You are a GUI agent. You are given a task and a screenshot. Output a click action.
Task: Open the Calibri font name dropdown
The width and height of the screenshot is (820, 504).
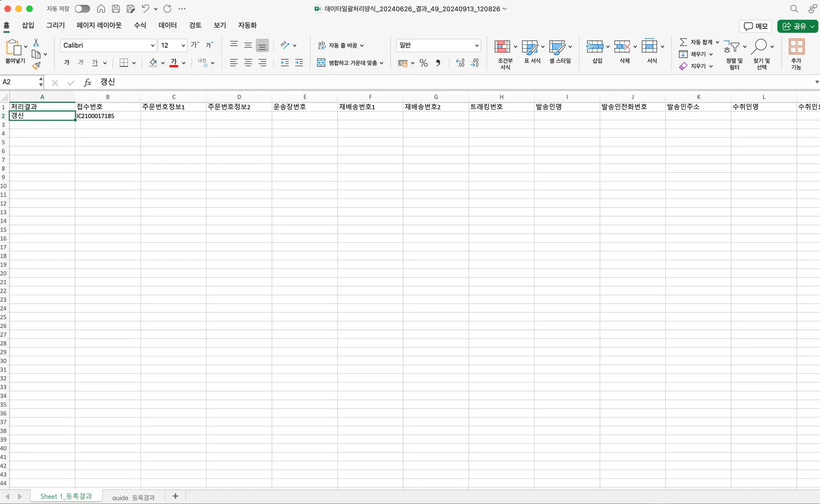click(x=152, y=46)
